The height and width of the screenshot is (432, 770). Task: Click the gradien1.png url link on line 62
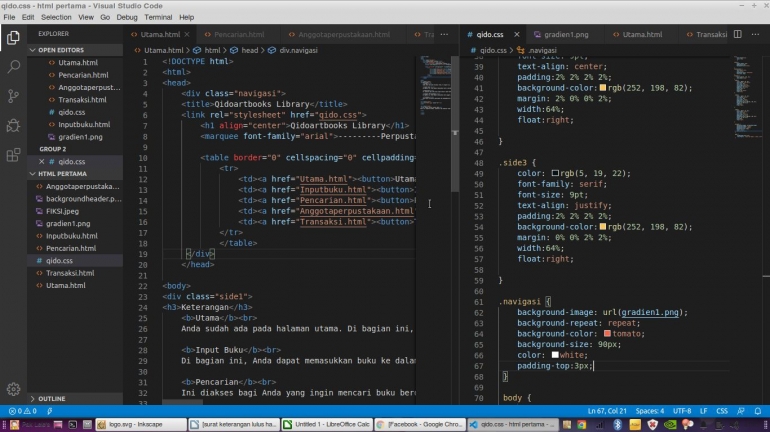[x=650, y=312]
